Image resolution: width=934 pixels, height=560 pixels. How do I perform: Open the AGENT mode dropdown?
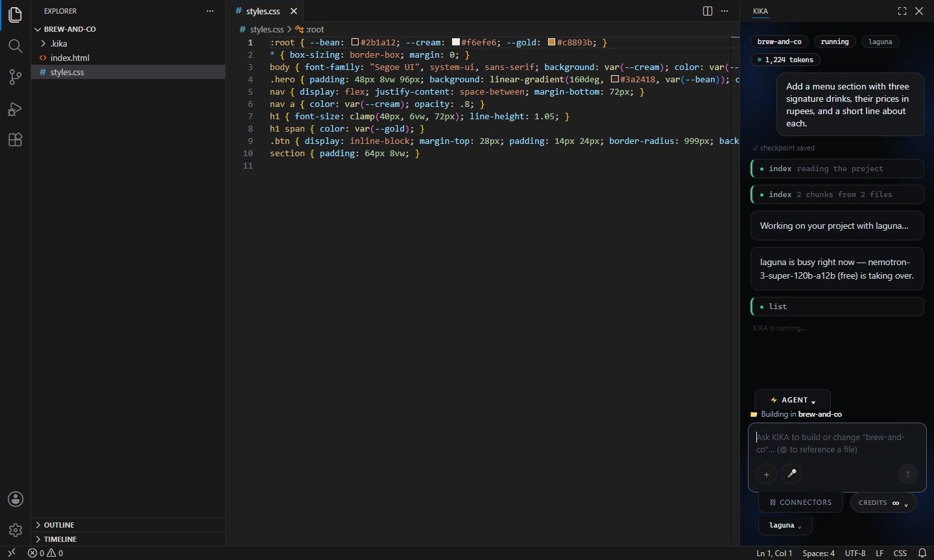tap(793, 400)
